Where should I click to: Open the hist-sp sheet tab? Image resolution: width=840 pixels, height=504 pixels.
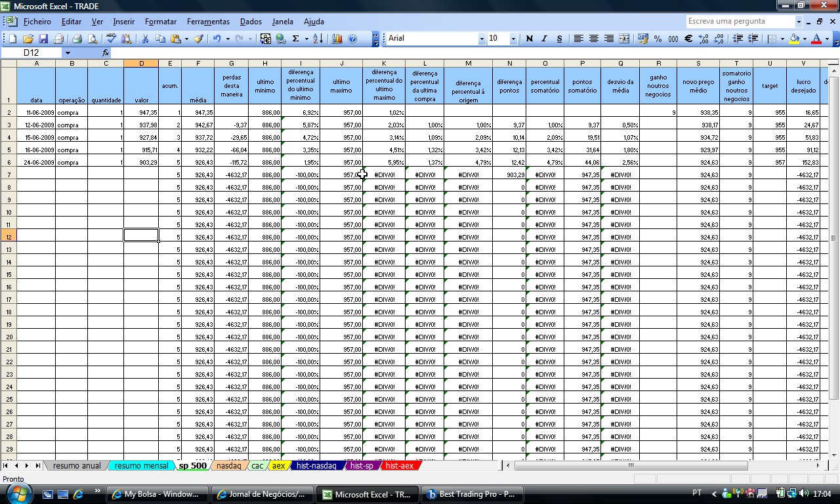click(362, 465)
